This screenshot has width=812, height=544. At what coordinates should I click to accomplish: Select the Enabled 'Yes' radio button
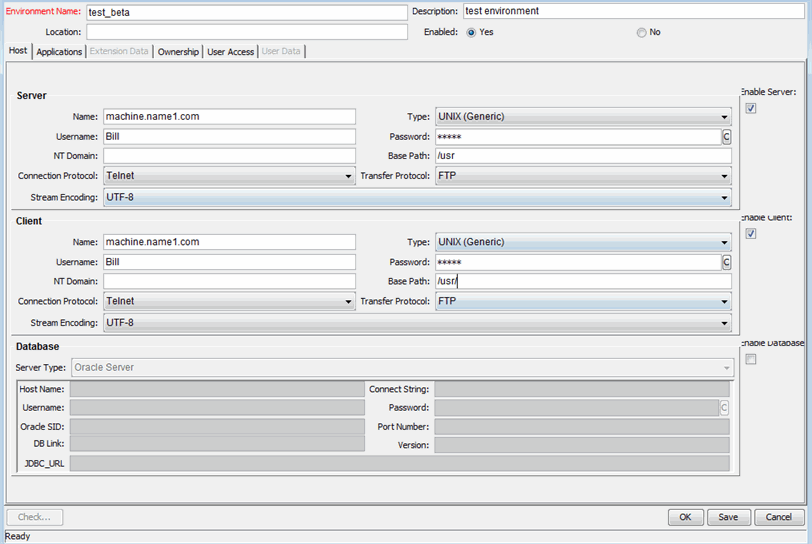471,32
